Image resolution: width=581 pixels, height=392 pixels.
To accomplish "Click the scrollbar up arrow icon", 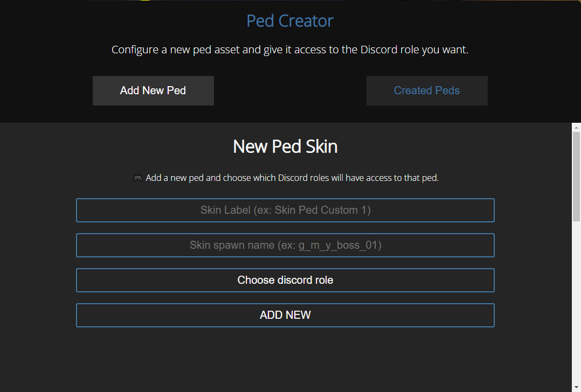I will (576, 127).
